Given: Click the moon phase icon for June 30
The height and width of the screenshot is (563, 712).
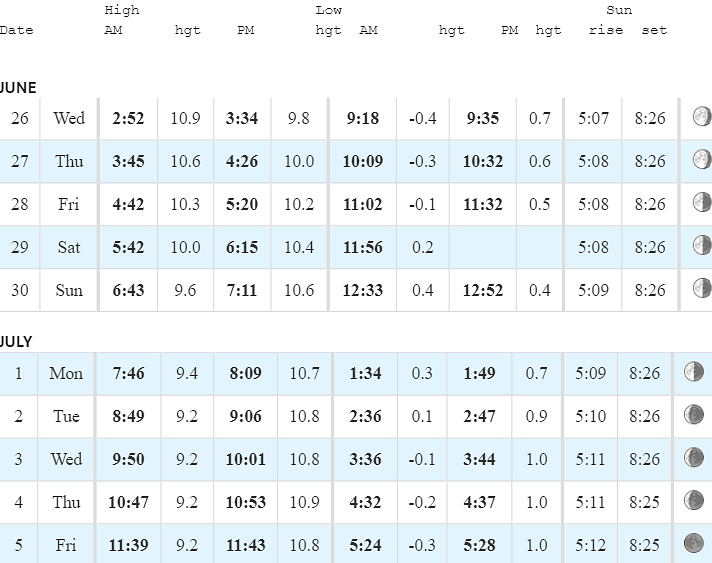Looking at the screenshot, I should point(702,288).
